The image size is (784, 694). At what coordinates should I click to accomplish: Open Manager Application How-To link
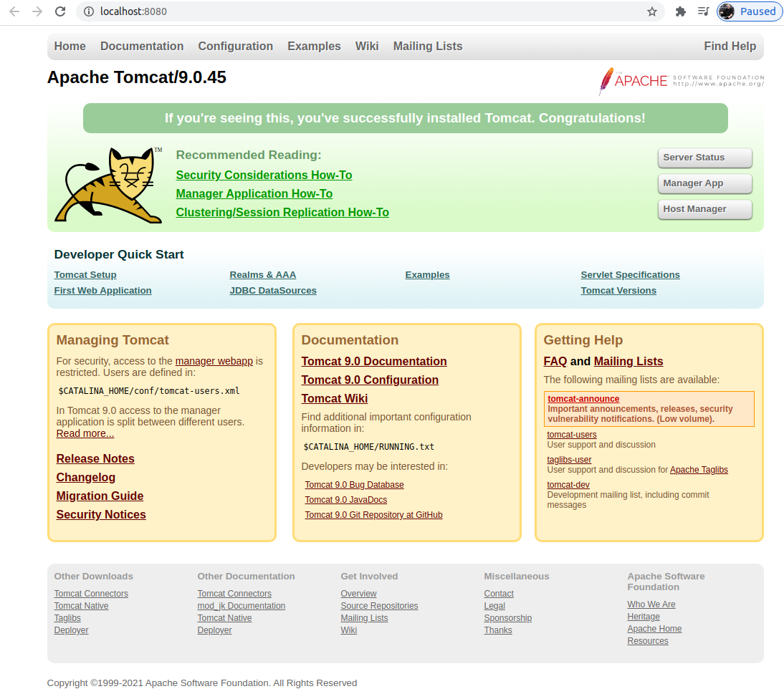point(254,194)
